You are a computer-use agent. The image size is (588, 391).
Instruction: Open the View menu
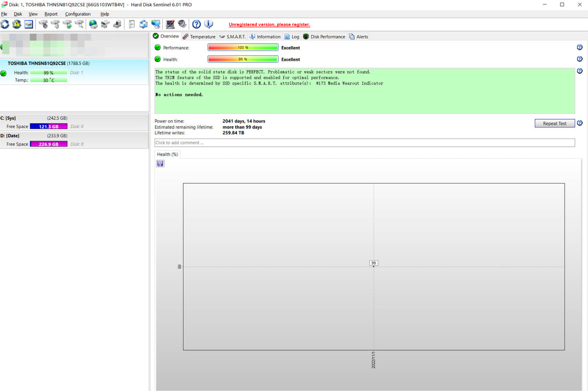[x=33, y=14]
